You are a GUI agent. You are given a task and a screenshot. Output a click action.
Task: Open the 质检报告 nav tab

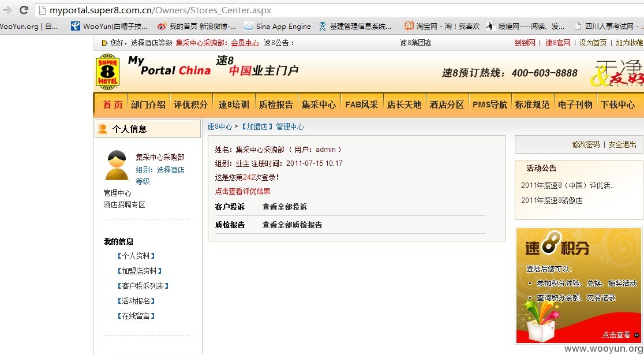click(276, 105)
